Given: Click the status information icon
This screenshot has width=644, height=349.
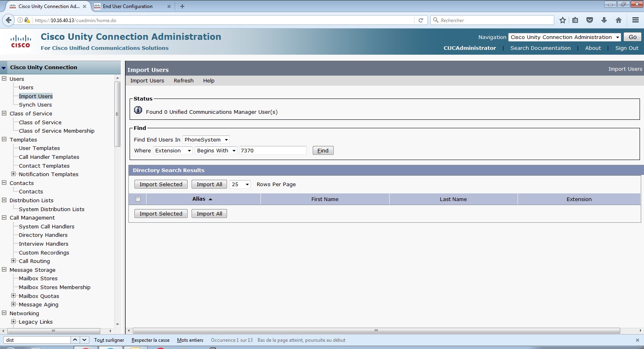Looking at the screenshot, I should [x=138, y=110].
